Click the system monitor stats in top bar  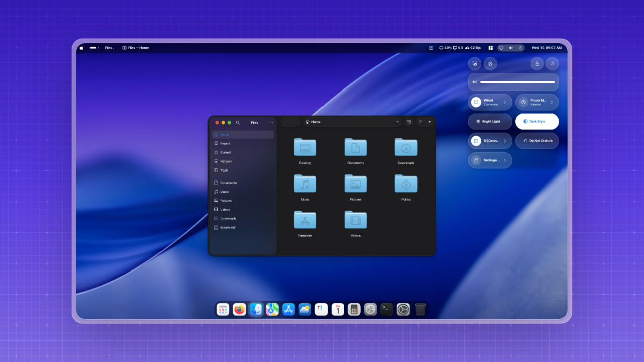(x=460, y=48)
